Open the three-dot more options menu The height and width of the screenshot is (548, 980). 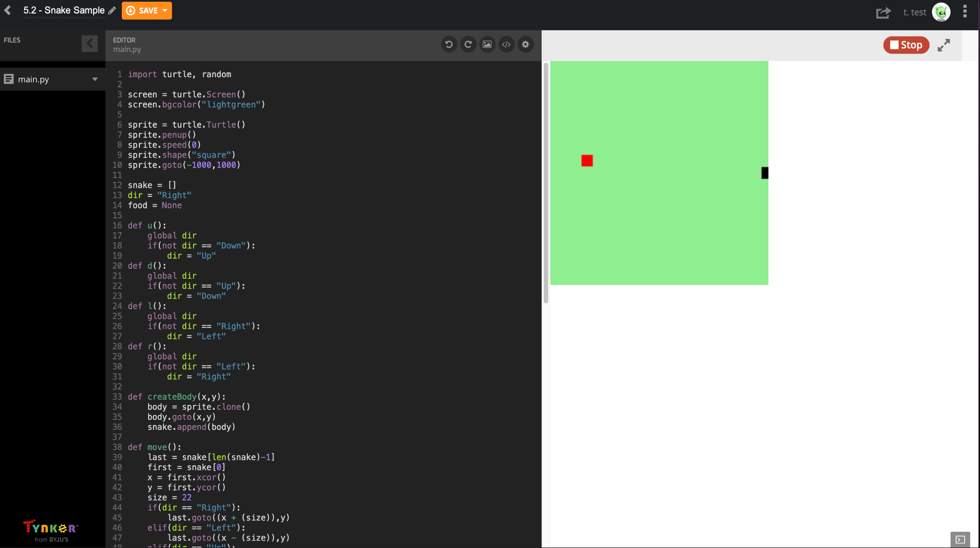click(x=965, y=11)
